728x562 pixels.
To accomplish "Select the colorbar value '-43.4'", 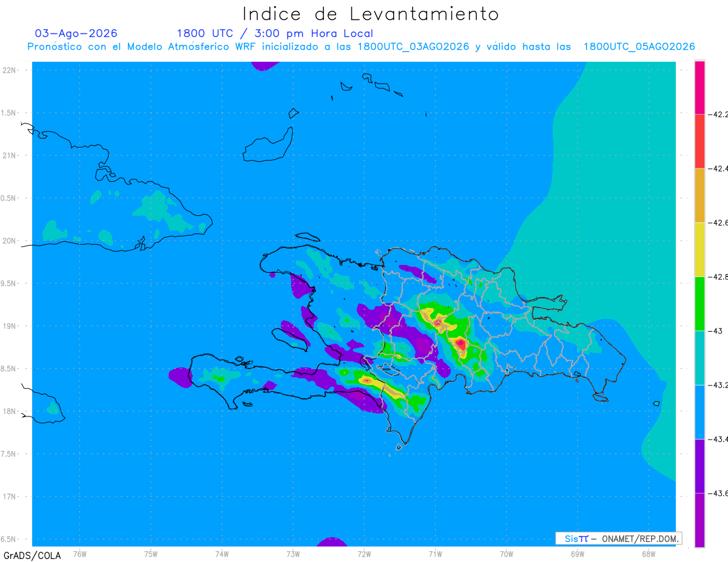I will (x=718, y=440).
